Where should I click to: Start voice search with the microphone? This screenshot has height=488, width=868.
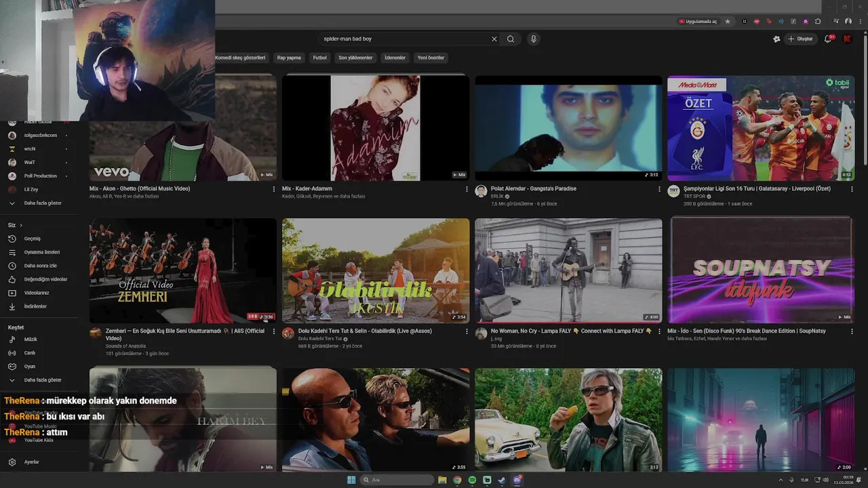click(x=534, y=39)
